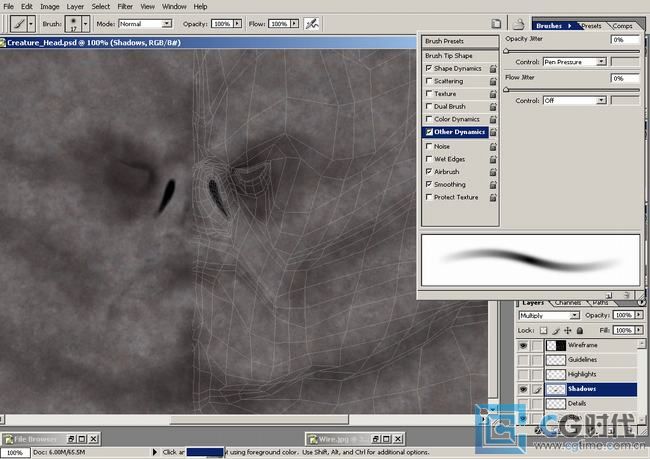Click the lock icon next to Wet Edges
Image resolution: width=650 pixels, height=459 pixels.
coord(493,159)
